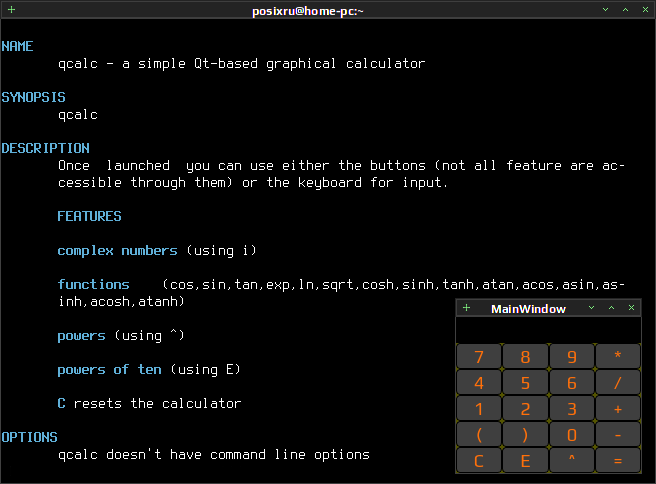This screenshot has width=656, height=484.
Task: Click the SYNOPSIS section heading
Action: pos(33,97)
